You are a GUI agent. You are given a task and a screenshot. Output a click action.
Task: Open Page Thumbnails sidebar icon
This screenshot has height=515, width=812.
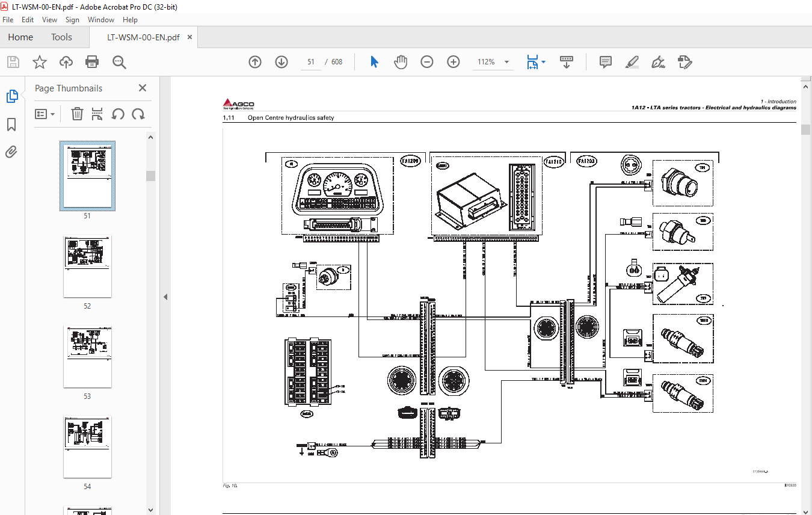11,96
